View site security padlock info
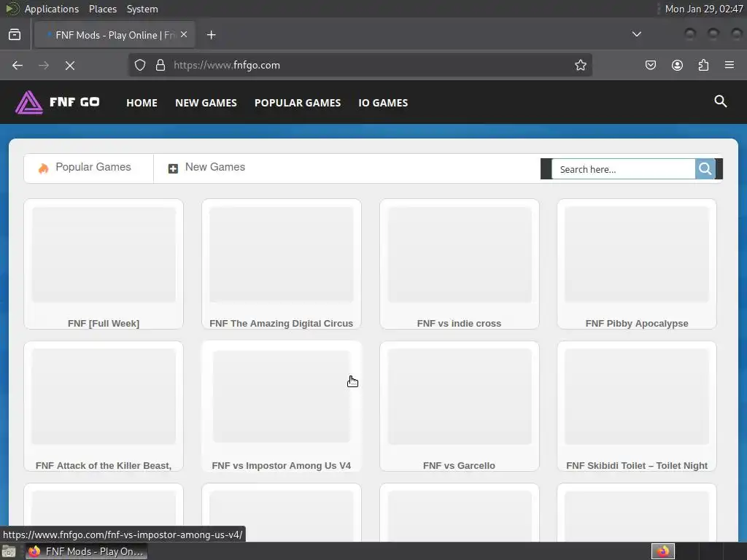 coord(160,65)
